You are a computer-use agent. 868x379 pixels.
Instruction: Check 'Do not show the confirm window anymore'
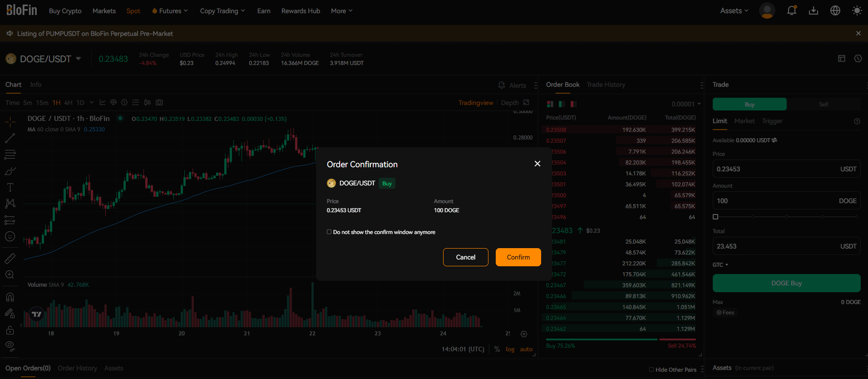tap(329, 232)
